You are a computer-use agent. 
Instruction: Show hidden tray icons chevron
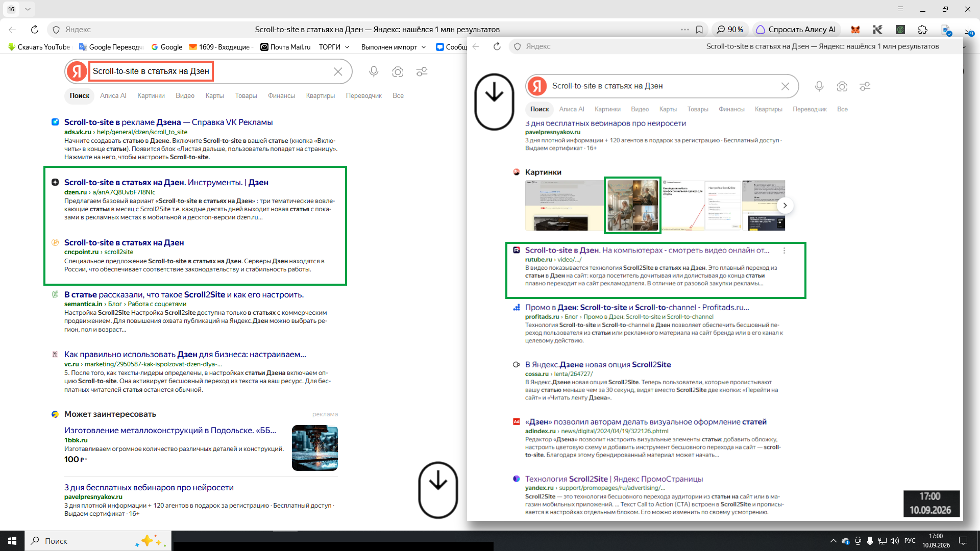tap(833, 541)
